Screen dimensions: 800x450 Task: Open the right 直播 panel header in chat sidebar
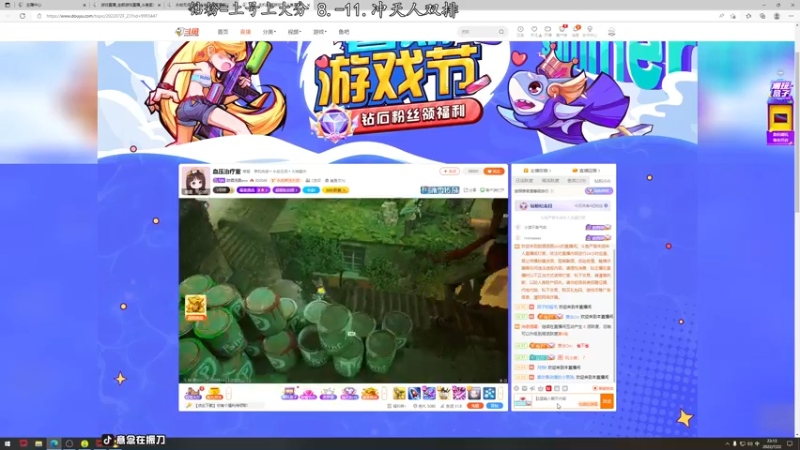click(x=586, y=170)
